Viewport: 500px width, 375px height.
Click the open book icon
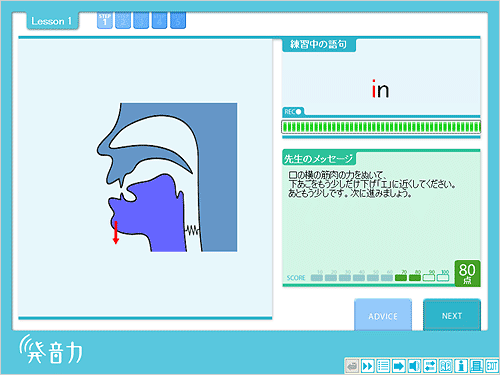pos(446,366)
